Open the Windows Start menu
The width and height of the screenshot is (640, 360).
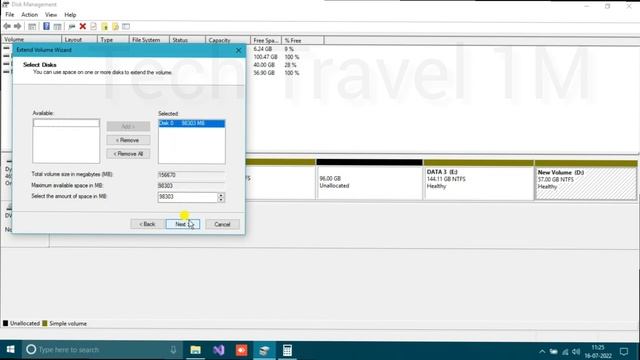[x=11, y=350]
